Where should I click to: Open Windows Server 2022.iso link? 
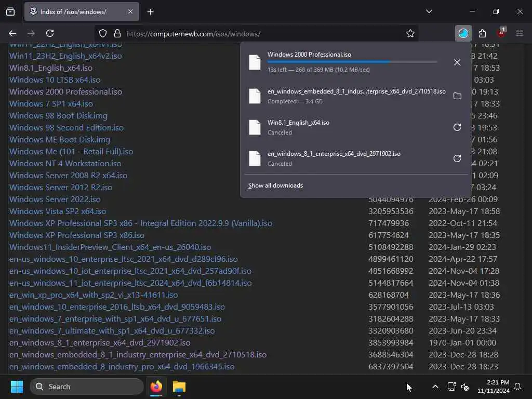55,199
